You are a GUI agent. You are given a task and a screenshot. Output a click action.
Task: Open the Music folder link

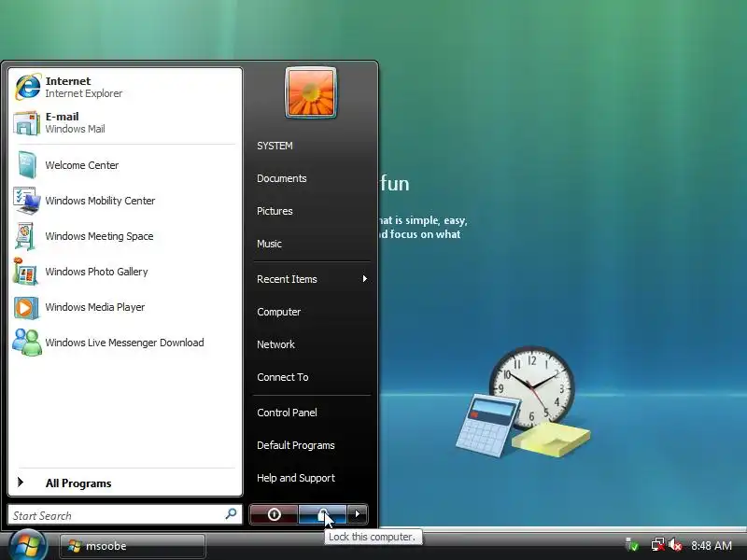[269, 244]
